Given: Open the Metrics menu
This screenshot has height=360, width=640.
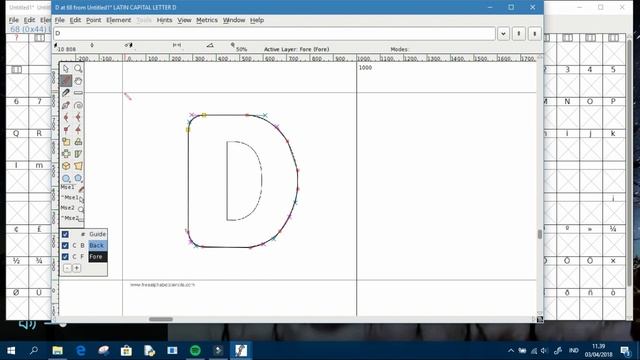Looking at the screenshot, I should pyautogui.click(x=207, y=20).
